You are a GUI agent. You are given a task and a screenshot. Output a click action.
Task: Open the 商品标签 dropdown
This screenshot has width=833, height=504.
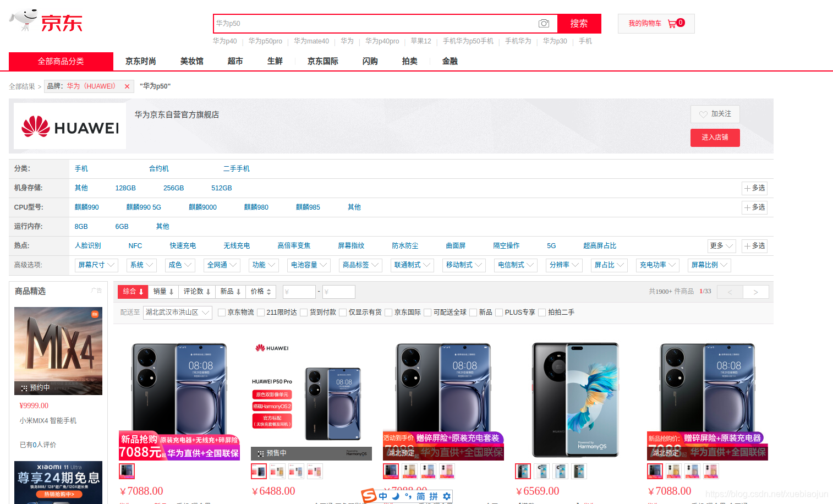pos(360,265)
